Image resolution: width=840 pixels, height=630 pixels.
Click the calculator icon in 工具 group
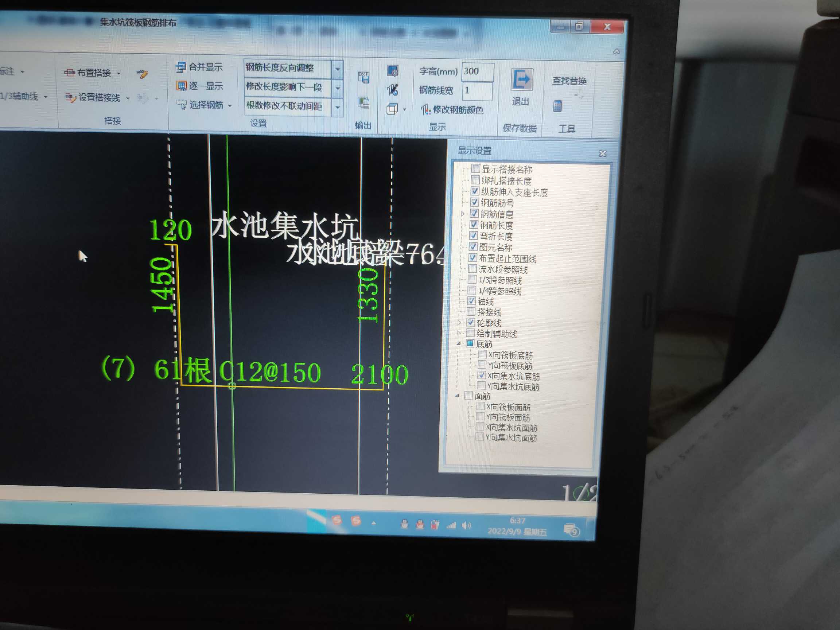click(557, 106)
